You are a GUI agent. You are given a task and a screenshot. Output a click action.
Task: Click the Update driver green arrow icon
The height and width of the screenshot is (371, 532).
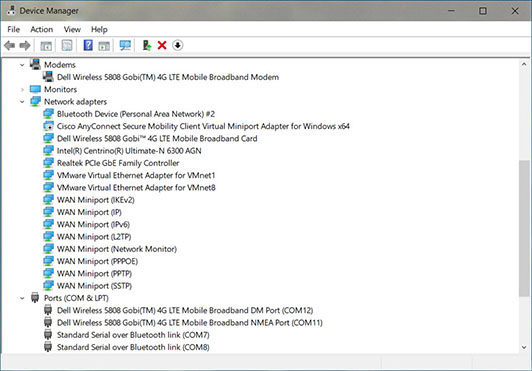point(147,45)
